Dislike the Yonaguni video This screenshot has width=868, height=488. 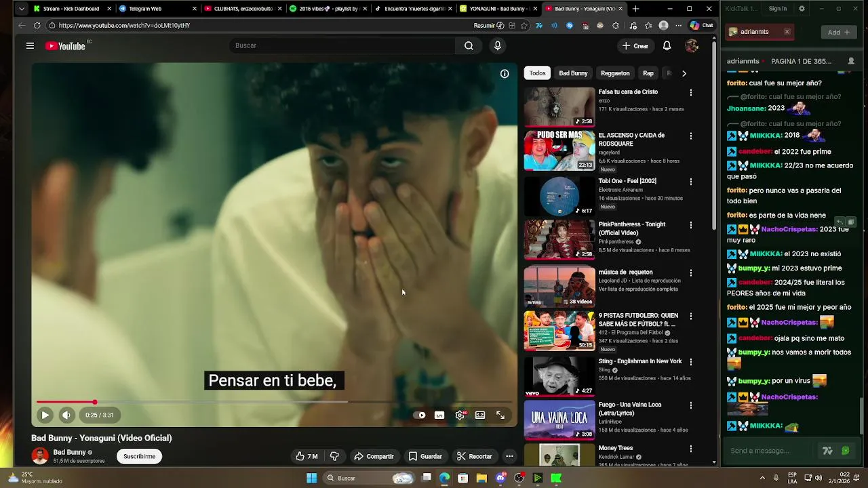coord(334,456)
